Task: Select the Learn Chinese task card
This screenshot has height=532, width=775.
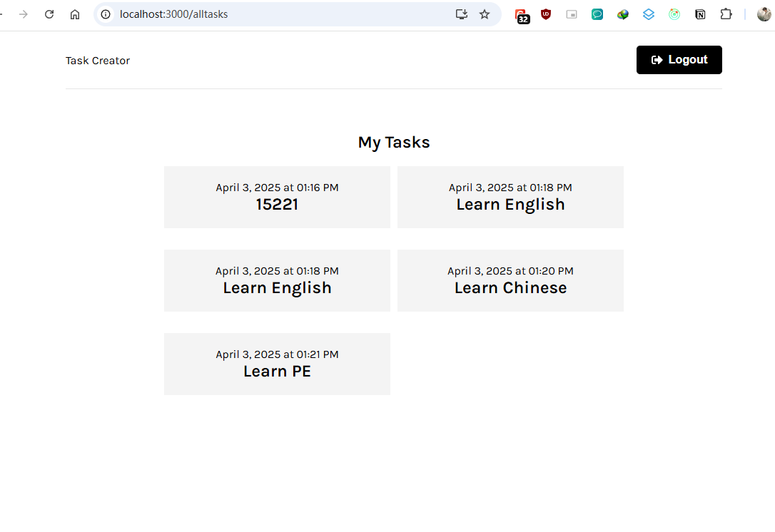Action: tap(510, 280)
